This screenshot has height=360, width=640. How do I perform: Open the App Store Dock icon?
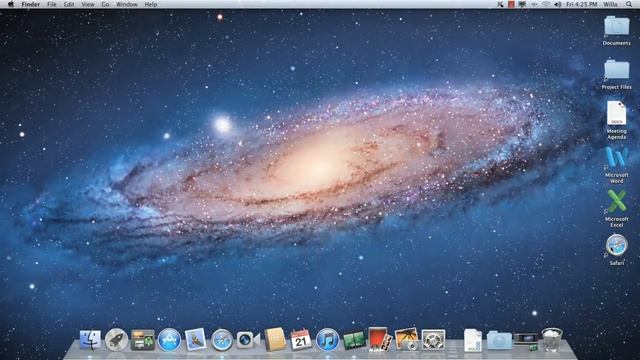pyautogui.click(x=169, y=340)
